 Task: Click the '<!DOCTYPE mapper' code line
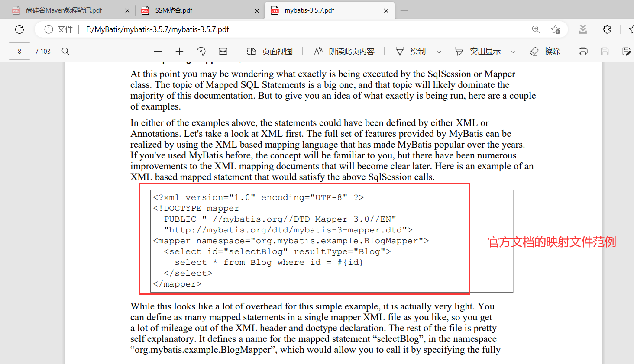click(x=196, y=208)
